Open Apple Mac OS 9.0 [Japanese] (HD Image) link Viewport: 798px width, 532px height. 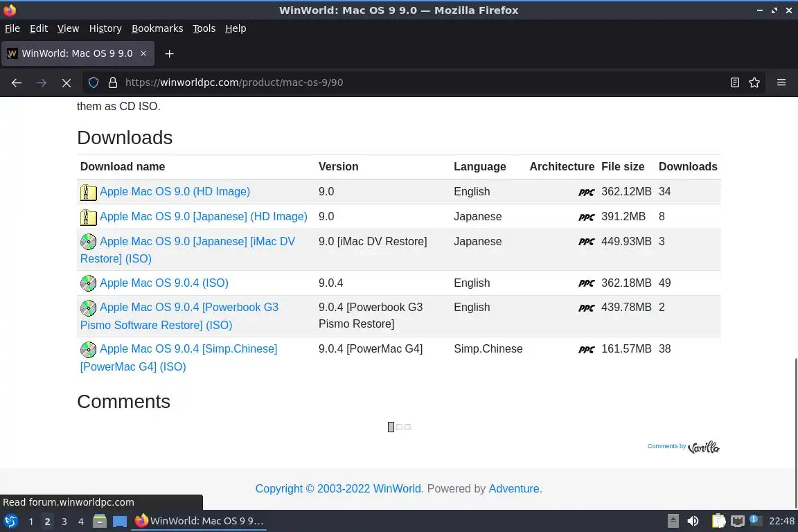coord(204,216)
